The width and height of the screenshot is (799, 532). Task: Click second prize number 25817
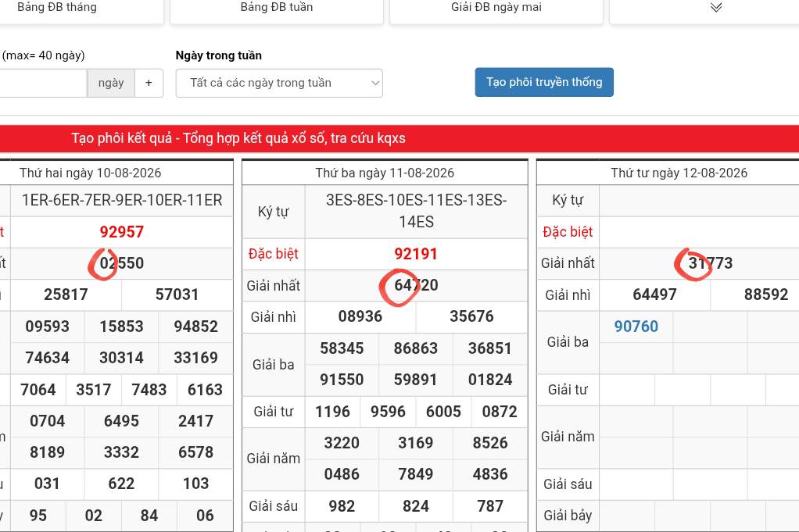point(66,295)
